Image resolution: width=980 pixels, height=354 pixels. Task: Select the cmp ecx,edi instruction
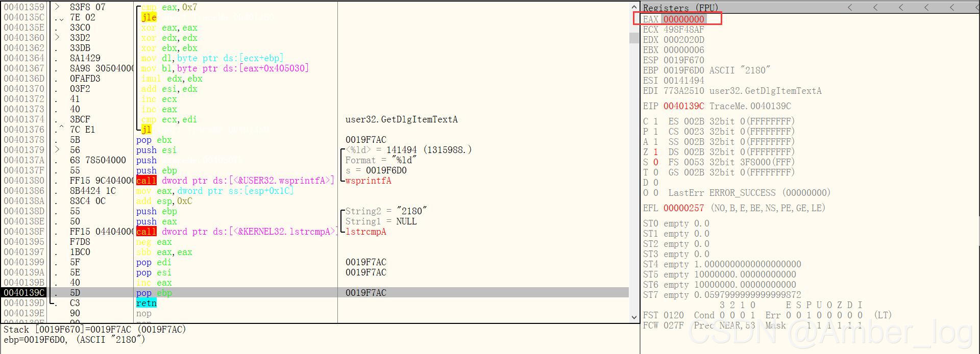click(x=169, y=119)
